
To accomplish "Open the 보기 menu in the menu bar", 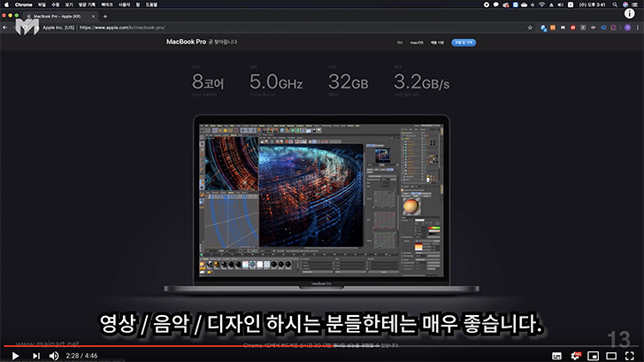I will (69, 4).
